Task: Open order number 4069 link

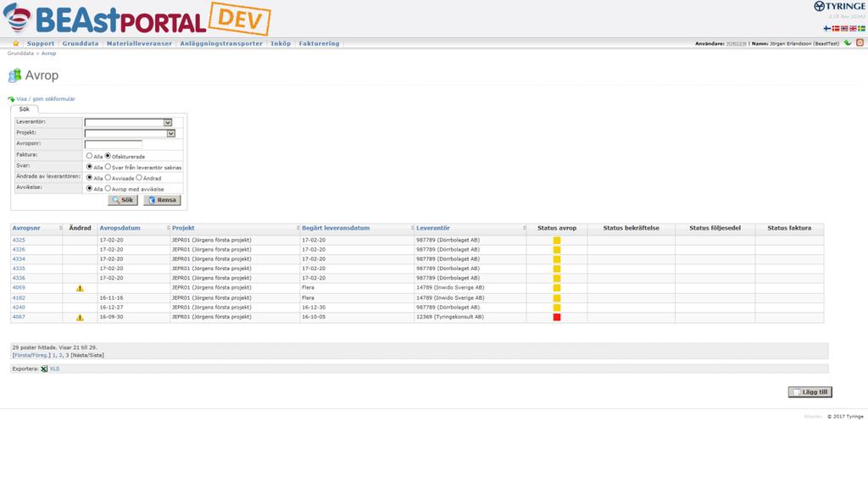Action: [x=19, y=288]
